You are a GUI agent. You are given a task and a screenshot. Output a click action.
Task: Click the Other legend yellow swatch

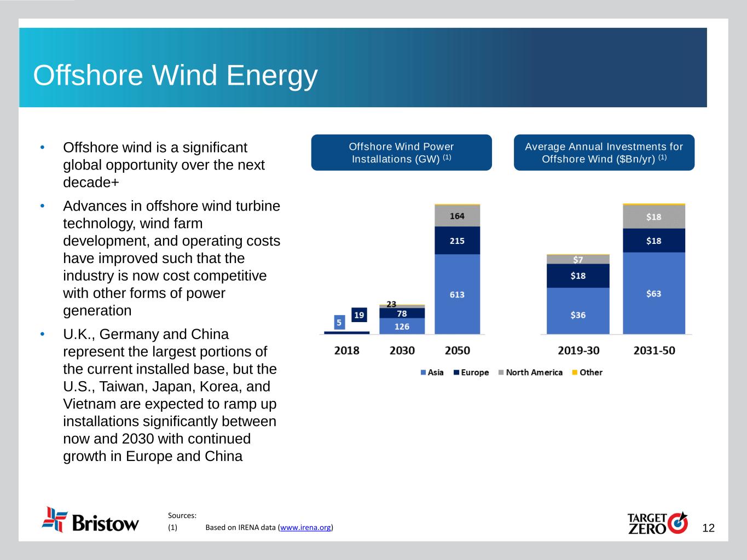[x=575, y=372]
